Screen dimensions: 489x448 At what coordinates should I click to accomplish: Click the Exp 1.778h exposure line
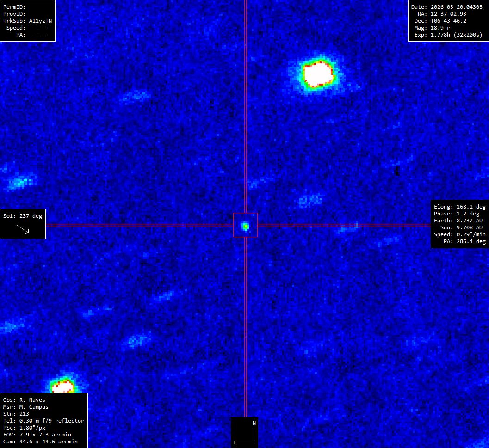point(447,35)
